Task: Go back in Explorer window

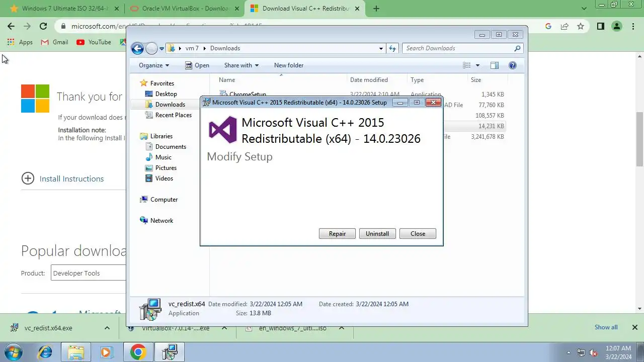Action: pos(137,48)
